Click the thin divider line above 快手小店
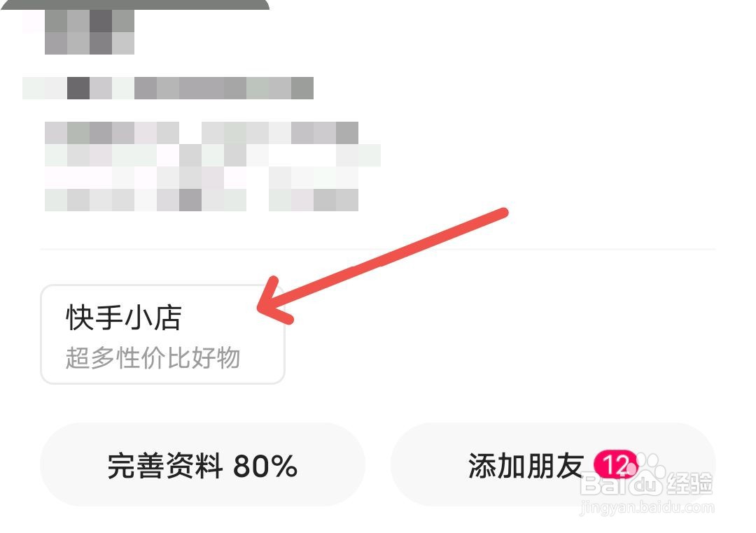Image resolution: width=756 pixels, height=533 pixels. (x=378, y=249)
